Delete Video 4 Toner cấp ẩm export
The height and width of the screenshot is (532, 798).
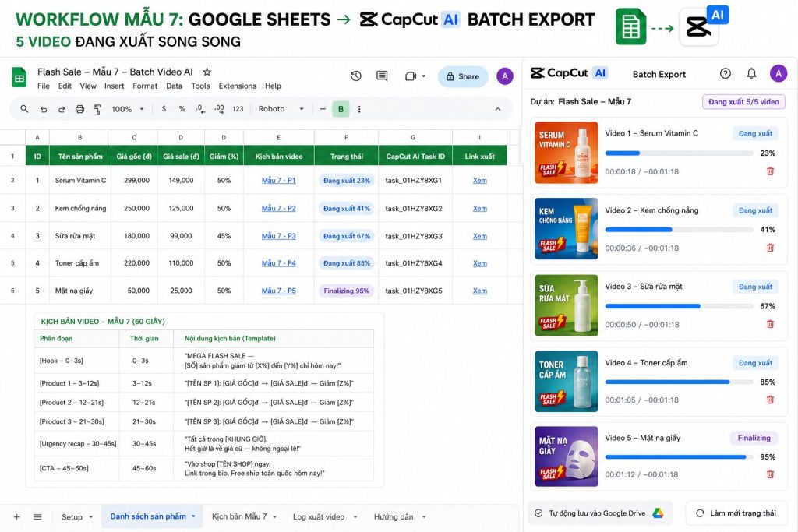(x=770, y=400)
